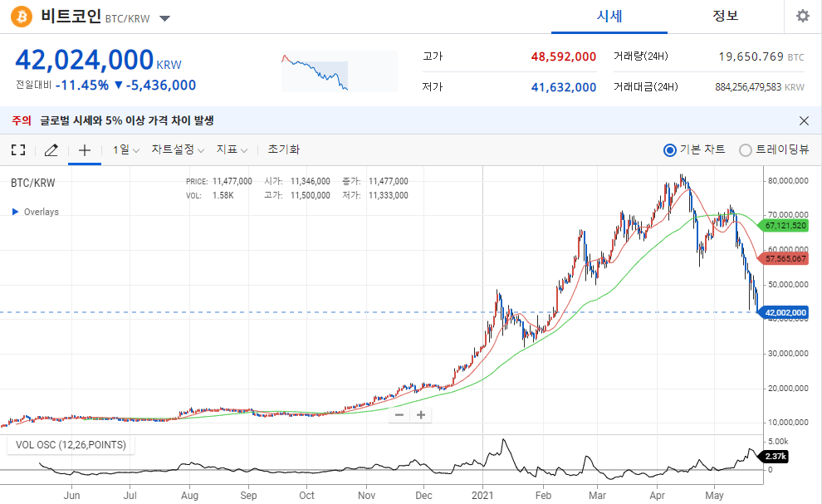The width and height of the screenshot is (822, 504).
Task: Open the 1일 interval dropdown
Action: [126, 150]
